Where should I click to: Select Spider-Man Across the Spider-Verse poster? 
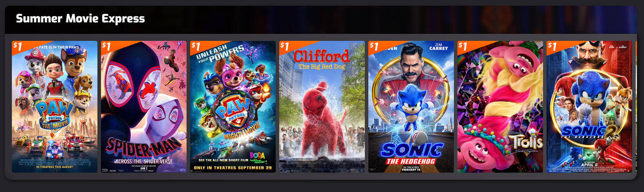(x=144, y=107)
